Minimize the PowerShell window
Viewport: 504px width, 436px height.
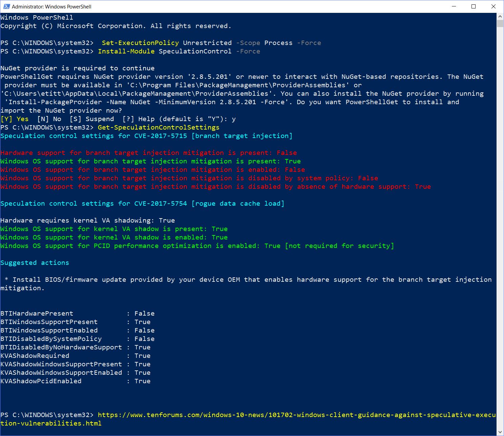454,6
